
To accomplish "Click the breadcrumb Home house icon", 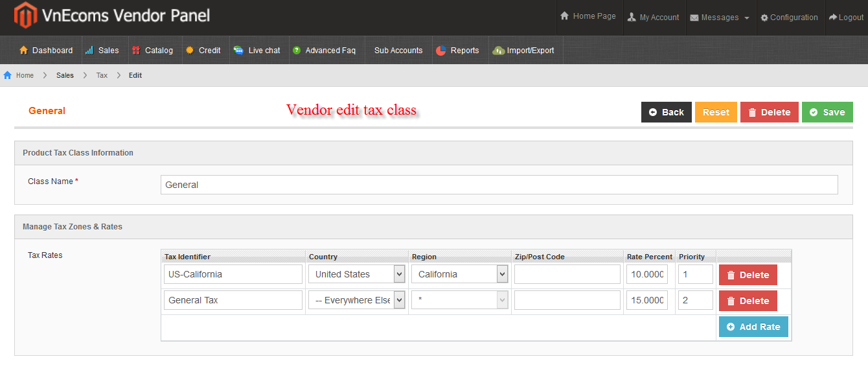I will coord(8,75).
